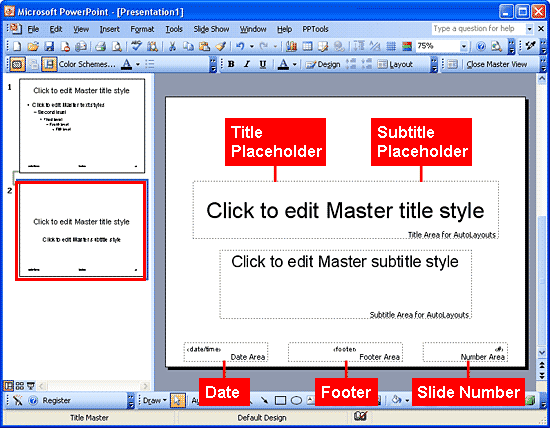
Task: Open the File menu
Action: [33, 29]
